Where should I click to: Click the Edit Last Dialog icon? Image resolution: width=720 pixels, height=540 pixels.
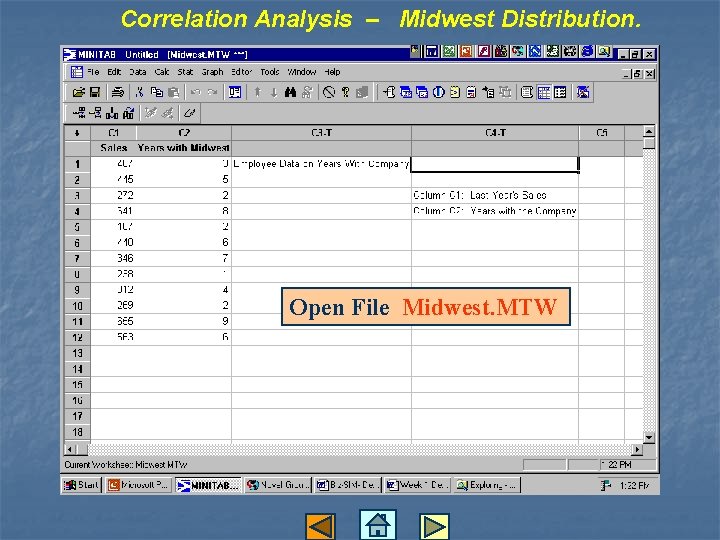235,92
